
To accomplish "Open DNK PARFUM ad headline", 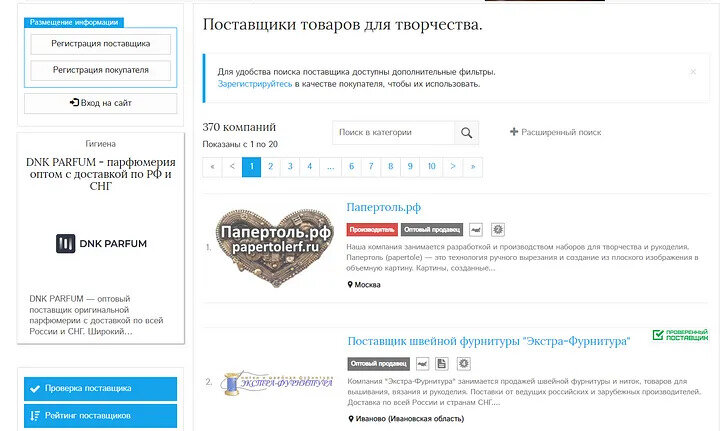I will coord(101,174).
